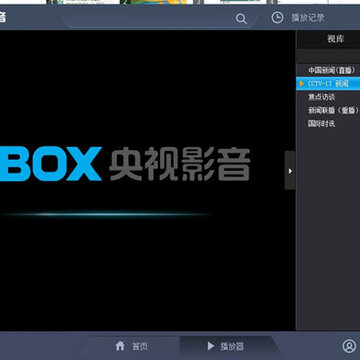
Task: Open 播放记录 playback history
Action: 308,18
